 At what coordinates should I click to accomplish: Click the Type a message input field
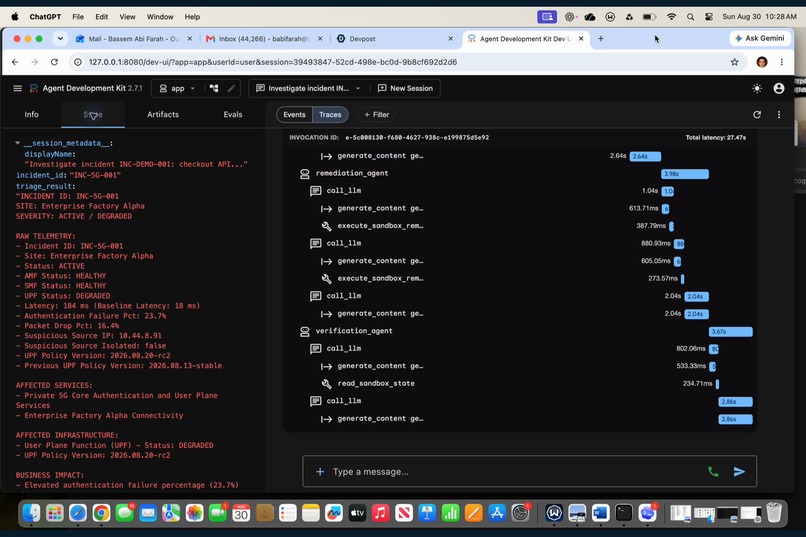pos(517,471)
